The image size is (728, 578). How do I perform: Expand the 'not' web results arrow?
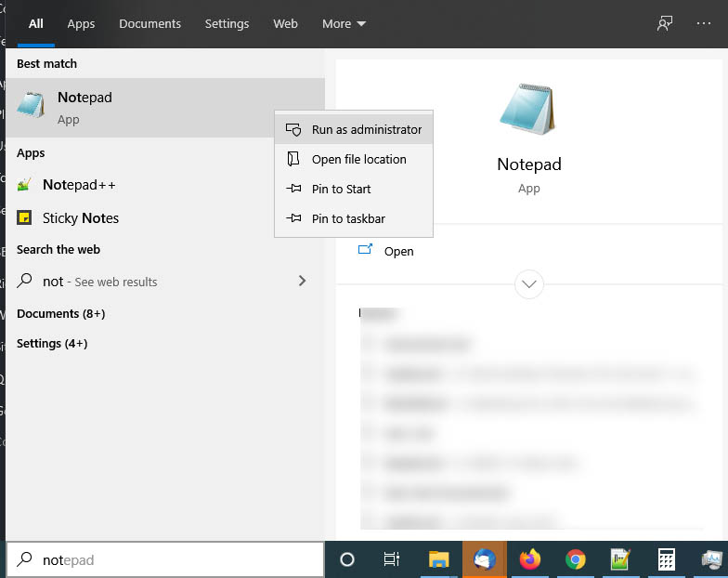302,281
